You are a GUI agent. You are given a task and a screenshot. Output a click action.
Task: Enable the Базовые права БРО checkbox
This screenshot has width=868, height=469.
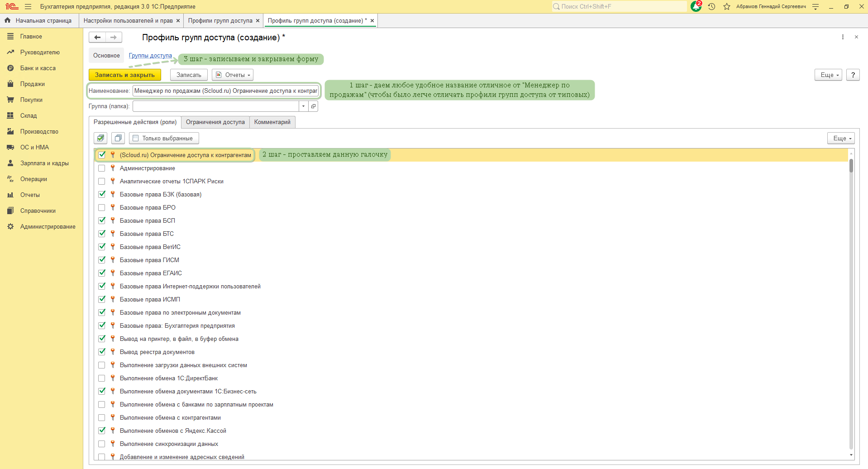click(102, 208)
